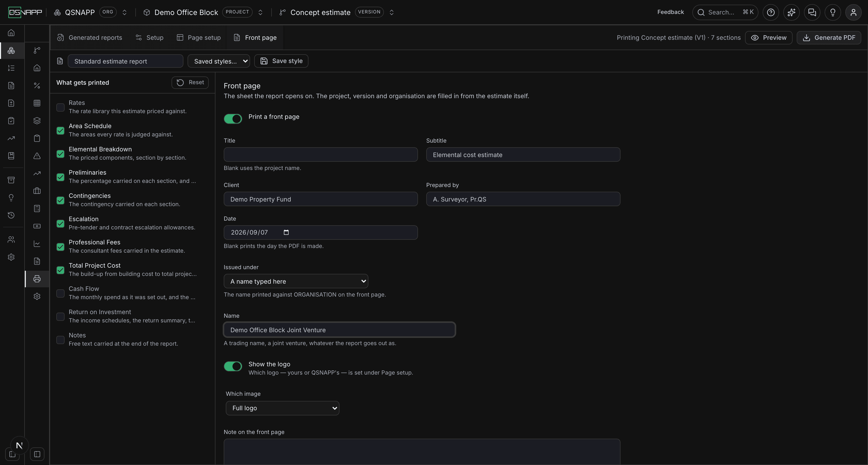Click the percent icon in secondary sidebar
The image size is (868, 465).
tap(37, 86)
